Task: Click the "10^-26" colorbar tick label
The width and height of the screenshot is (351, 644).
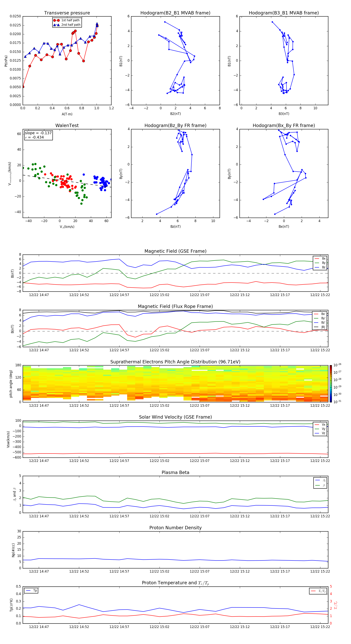Action: [337, 365]
